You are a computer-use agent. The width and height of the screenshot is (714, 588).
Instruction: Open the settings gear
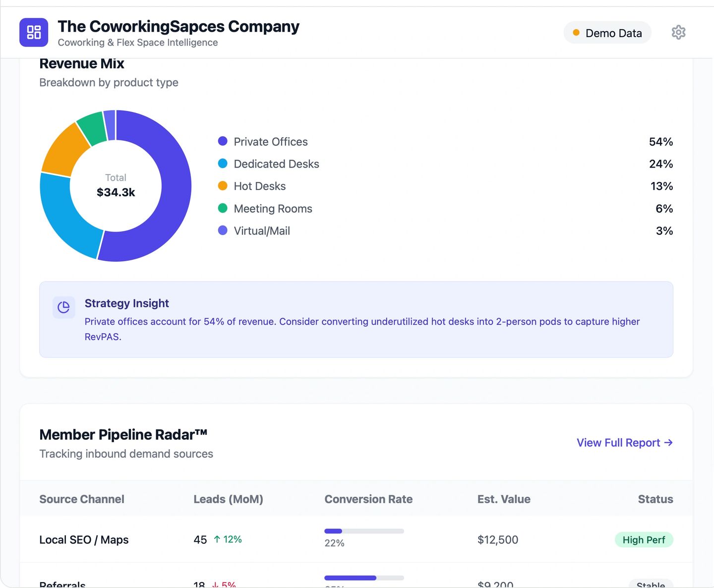pyautogui.click(x=678, y=32)
